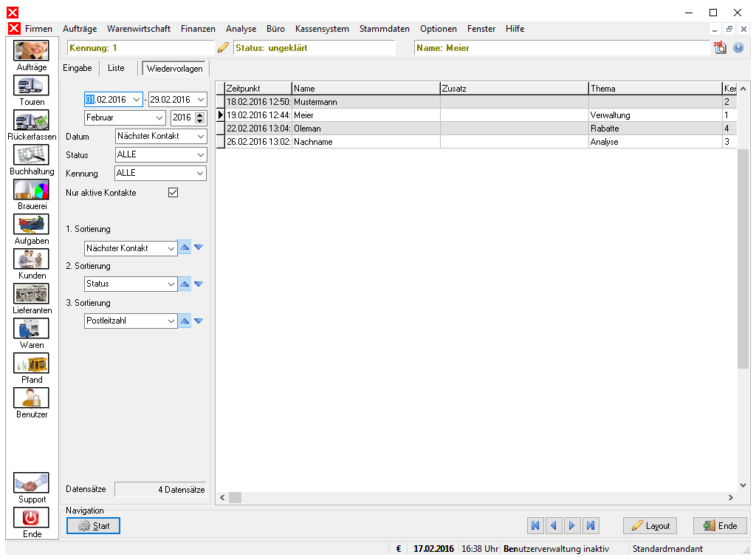Open the Touren truck icon
The height and width of the screenshot is (560, 756).
[31, 86]
